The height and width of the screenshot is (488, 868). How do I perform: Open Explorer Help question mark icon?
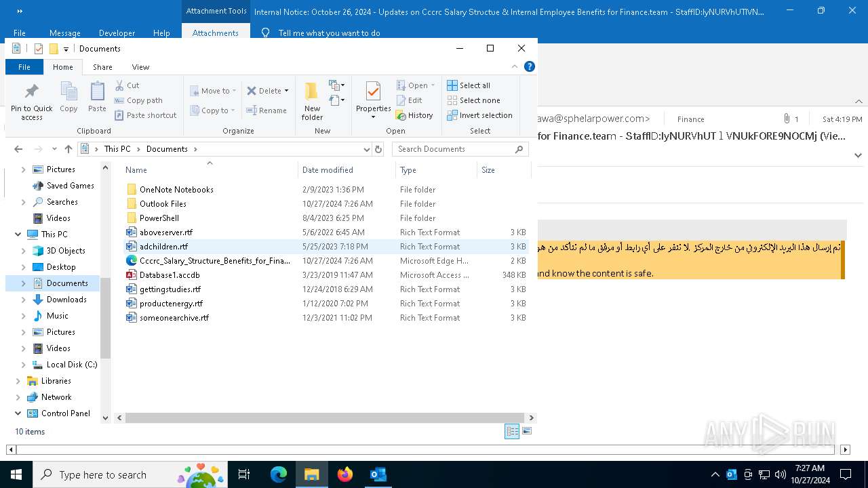530,66
